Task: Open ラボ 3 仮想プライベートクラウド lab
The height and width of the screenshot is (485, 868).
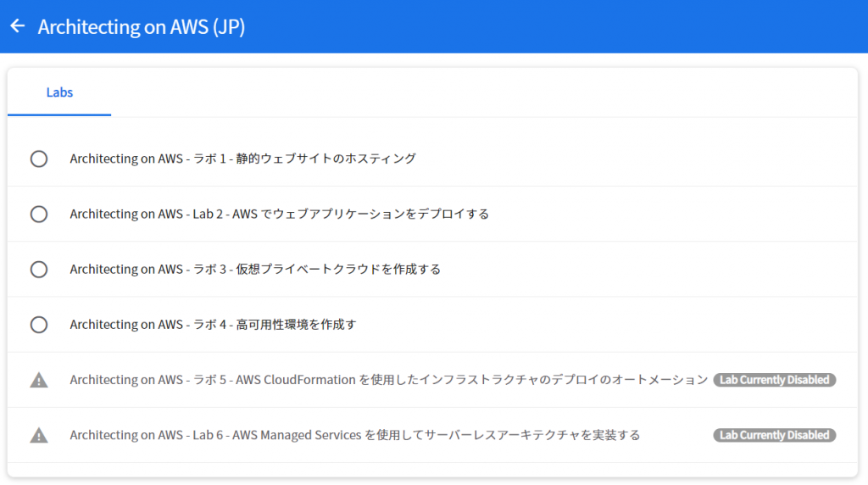Action: click(255, 269)
